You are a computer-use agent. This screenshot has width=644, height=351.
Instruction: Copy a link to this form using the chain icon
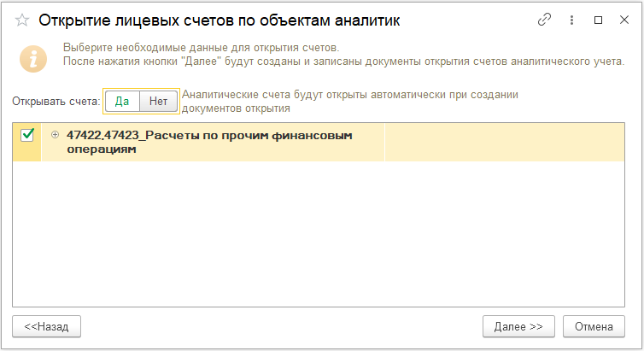tap(544, 20)
